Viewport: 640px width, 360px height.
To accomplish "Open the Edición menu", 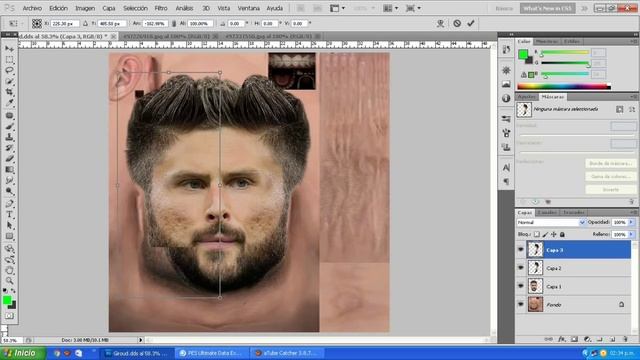I will [x=58, y=8].
